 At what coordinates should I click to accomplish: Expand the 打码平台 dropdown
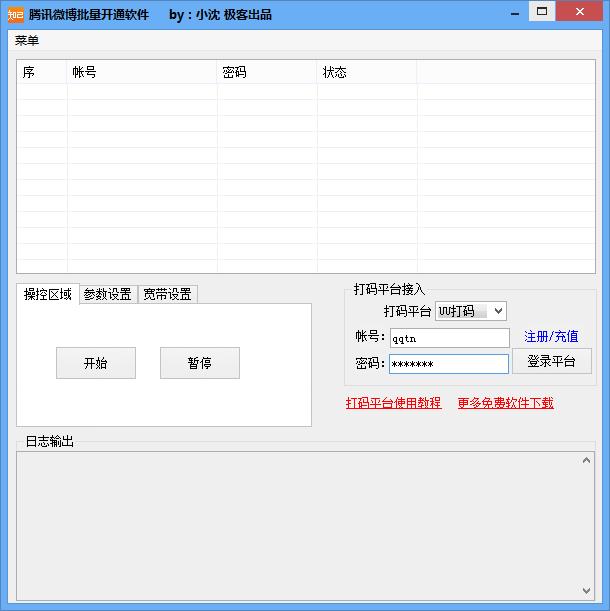[471, 312]
